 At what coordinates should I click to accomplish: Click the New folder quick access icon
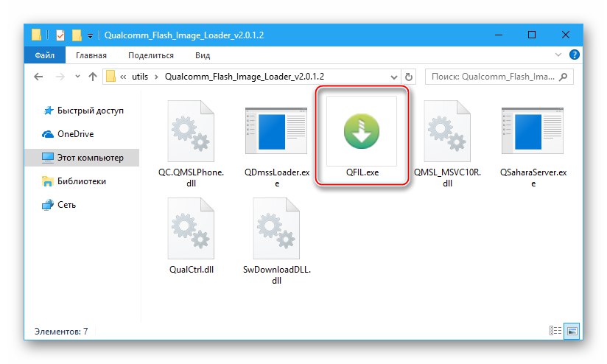[x=77, y=35]
